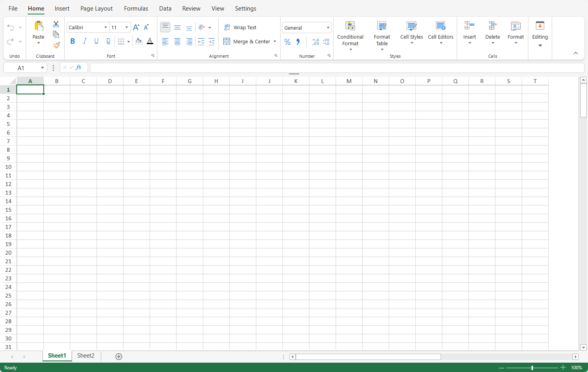Screen dimensions: 588x372
Task: Toggle Italic formatting
Action: click(85, 41)
